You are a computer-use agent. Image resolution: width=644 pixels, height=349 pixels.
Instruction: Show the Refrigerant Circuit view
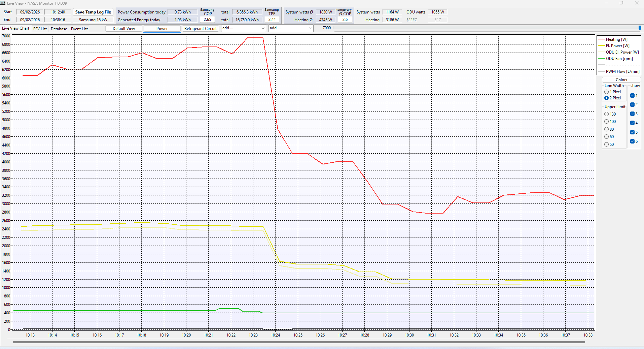pyautogui.click(x=201, y=29)
